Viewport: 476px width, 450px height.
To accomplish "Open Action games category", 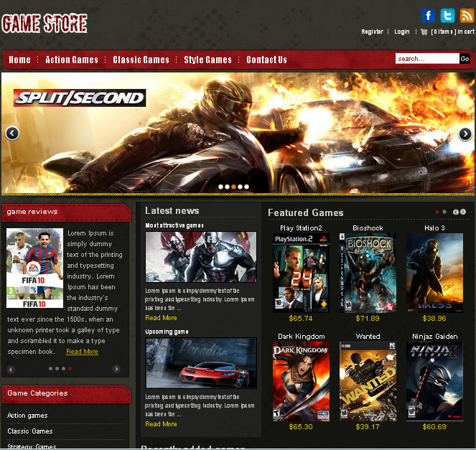I will (x=27, y=416).
